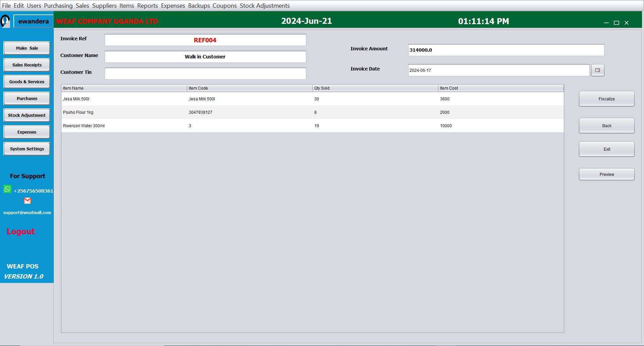The height and width of the screenshot is (346, 644).
Task: Open Sales Receipts from the sidebar
Action: tap(27, 65)
